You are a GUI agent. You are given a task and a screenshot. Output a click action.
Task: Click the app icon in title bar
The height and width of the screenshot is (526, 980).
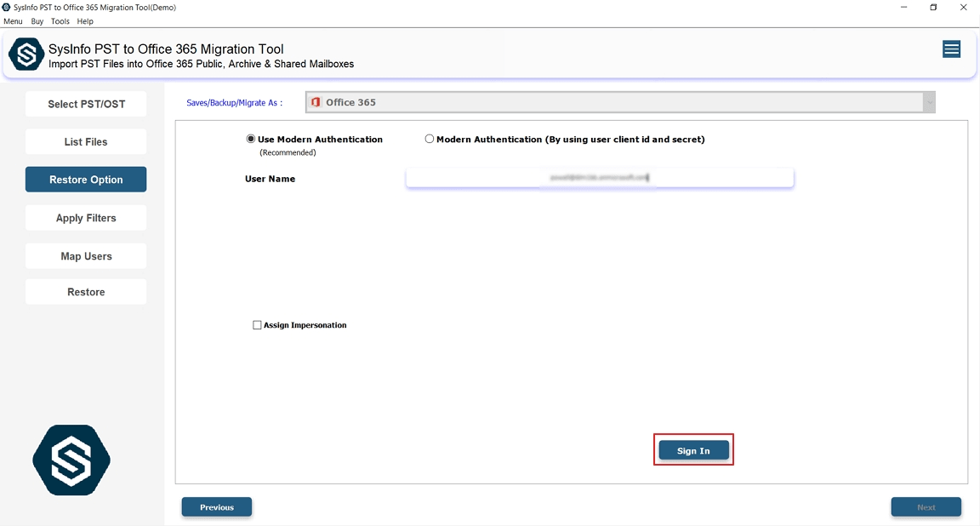point(6,8)
